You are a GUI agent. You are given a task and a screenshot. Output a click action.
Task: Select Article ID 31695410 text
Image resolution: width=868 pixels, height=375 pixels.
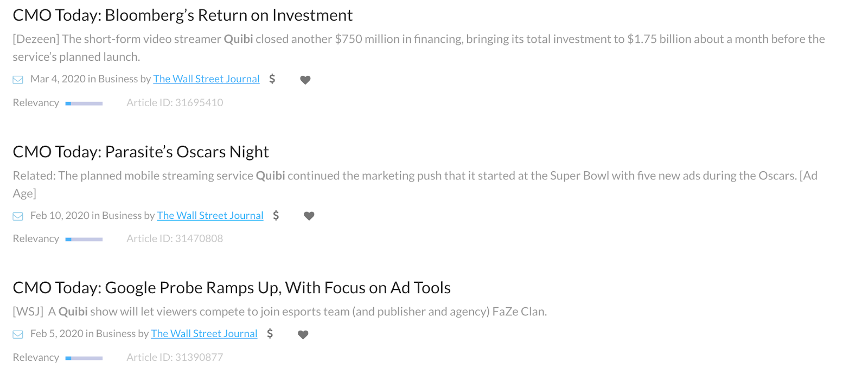(x=175, y=103)
